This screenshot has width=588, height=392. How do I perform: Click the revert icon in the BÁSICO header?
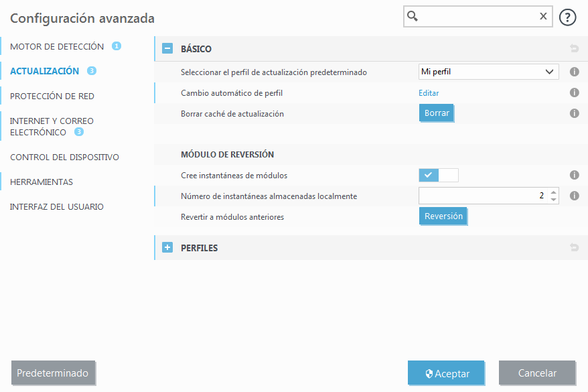click(574, 48)
